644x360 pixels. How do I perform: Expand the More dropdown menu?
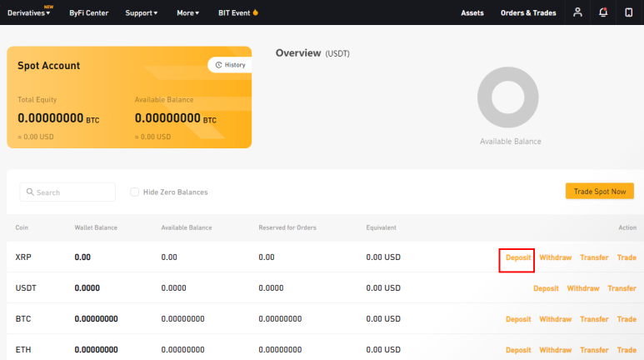pyautogui.click(x=187, y=12)
